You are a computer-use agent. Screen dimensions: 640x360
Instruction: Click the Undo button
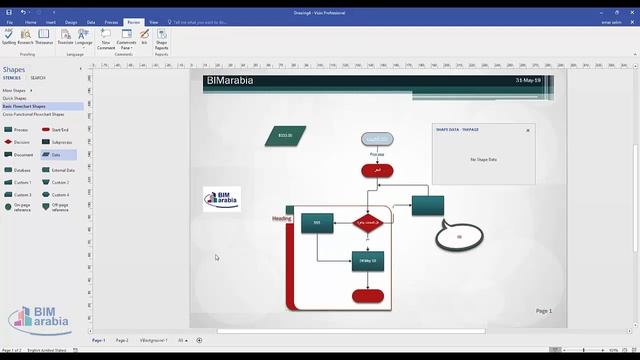[x=23, y=13]
